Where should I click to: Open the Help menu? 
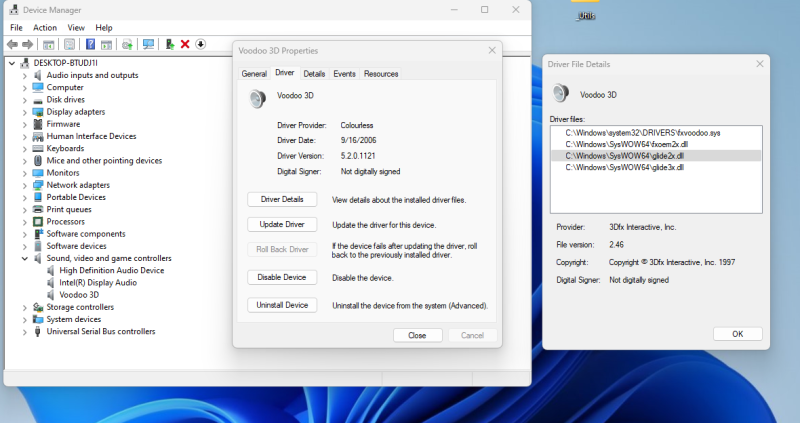coord(104,28)
